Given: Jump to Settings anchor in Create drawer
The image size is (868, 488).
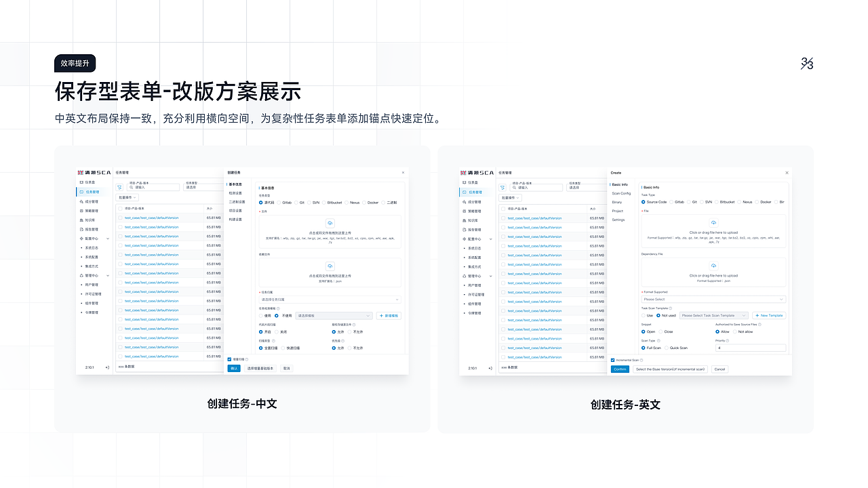Looking at the screenshot, I should [618, 220].
